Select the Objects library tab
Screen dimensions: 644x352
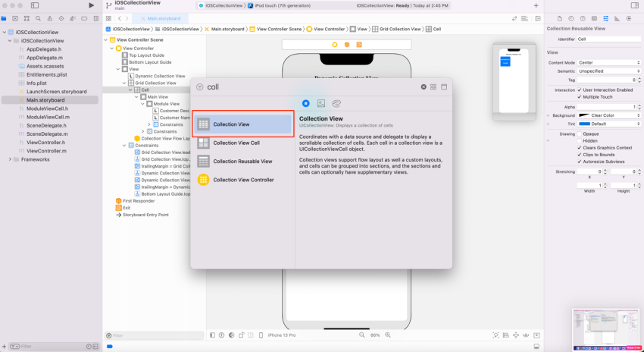(x=305, y=104)
